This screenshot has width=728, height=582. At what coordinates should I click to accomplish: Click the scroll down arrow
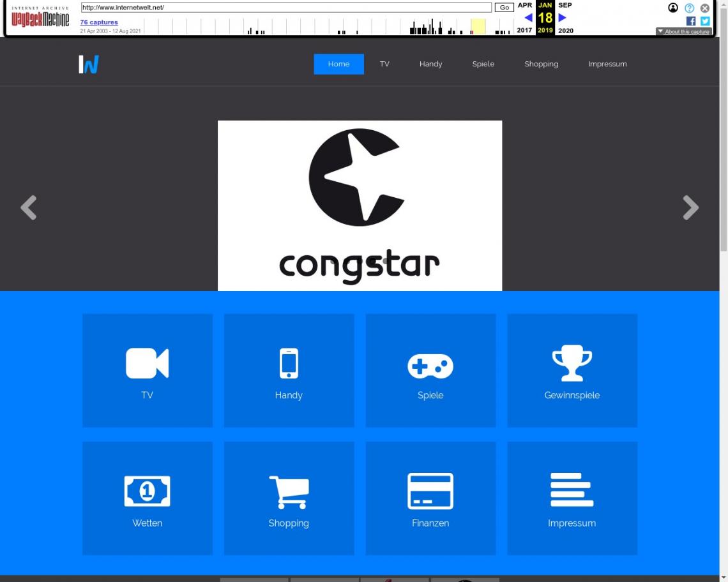[724, 578]
